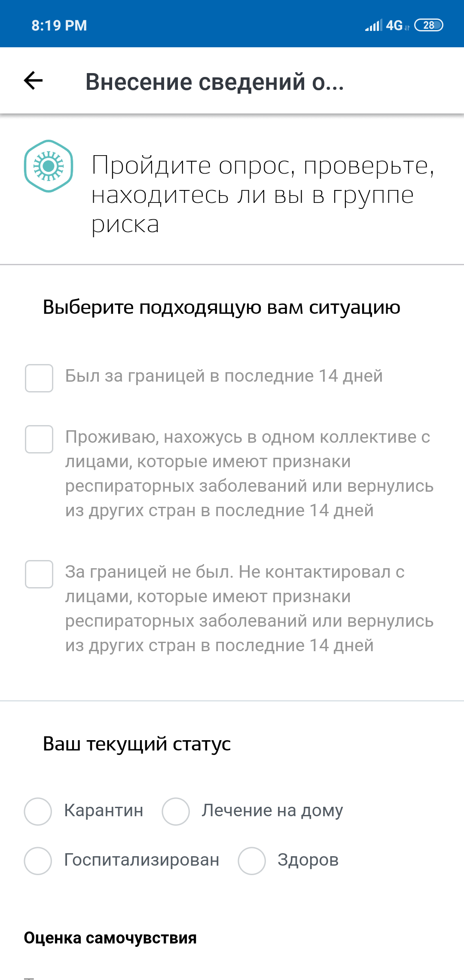Screen dimensions: 464x980
Task: Tap the 4G network indicator
Action: pos(394,25)
